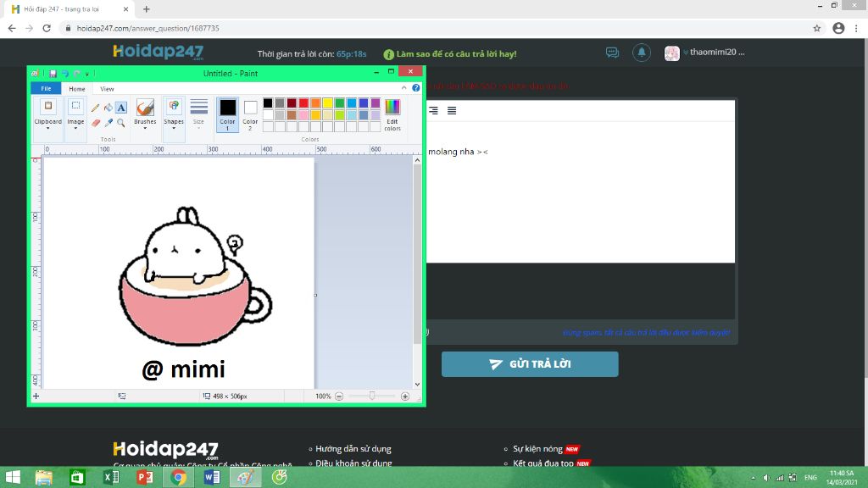Click the zoom in plus button in Paint
868x488 pixels.
point(405,396)
